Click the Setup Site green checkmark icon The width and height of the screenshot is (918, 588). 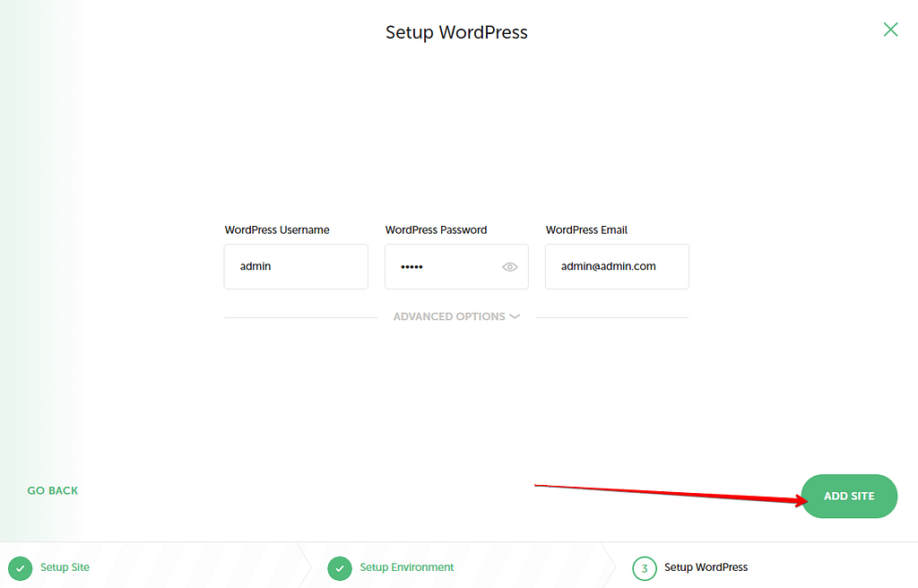pyautogui.click(x=21, y=568)
